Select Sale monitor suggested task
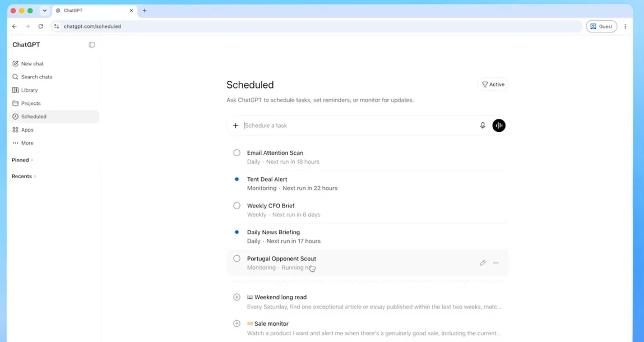 tap(368, 328)
